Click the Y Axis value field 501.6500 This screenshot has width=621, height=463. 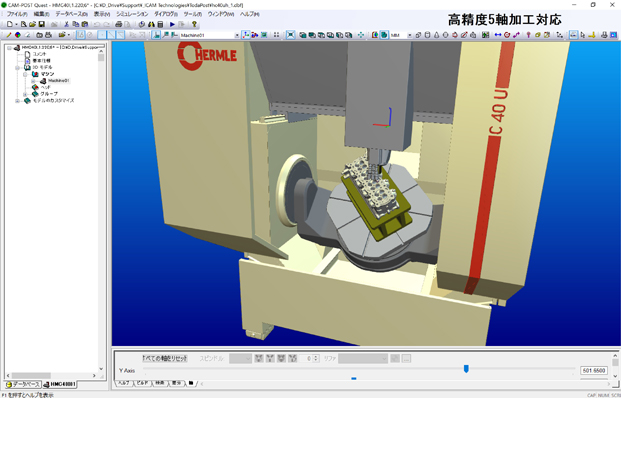pyautogui.click(x=594, y=370)
